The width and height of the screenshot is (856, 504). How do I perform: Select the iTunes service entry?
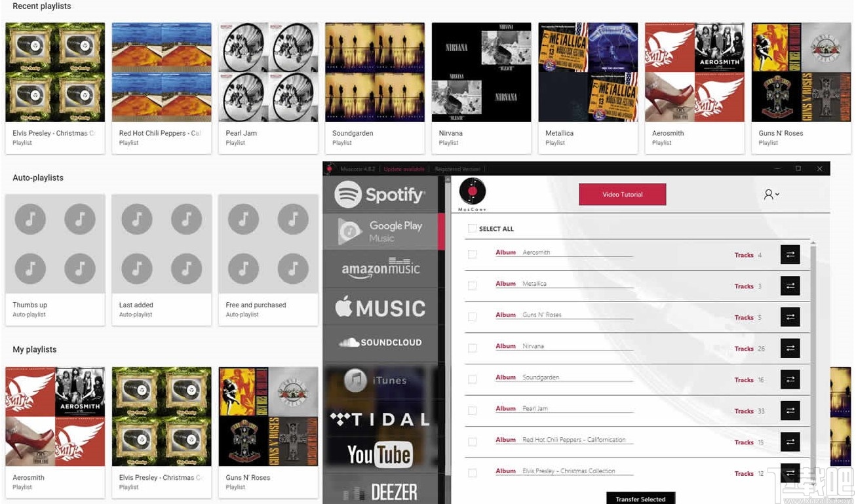[x=380, y=380]
